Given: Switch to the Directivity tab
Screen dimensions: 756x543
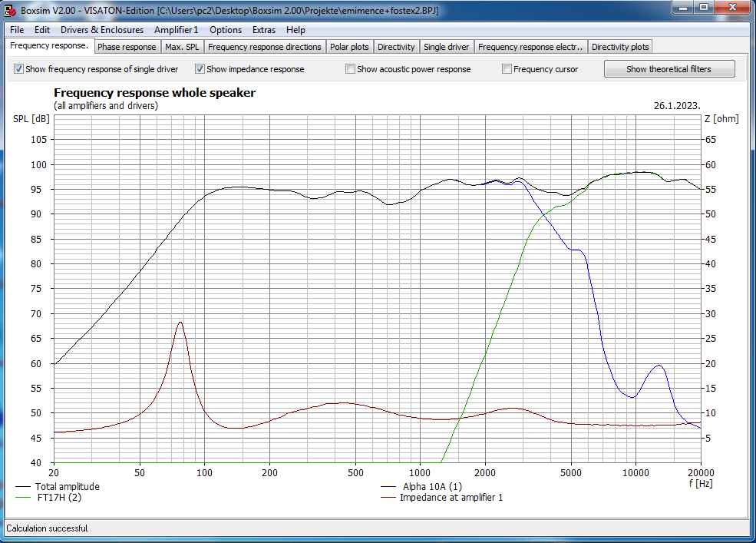Looking at the screenshot, I should 396,47.
